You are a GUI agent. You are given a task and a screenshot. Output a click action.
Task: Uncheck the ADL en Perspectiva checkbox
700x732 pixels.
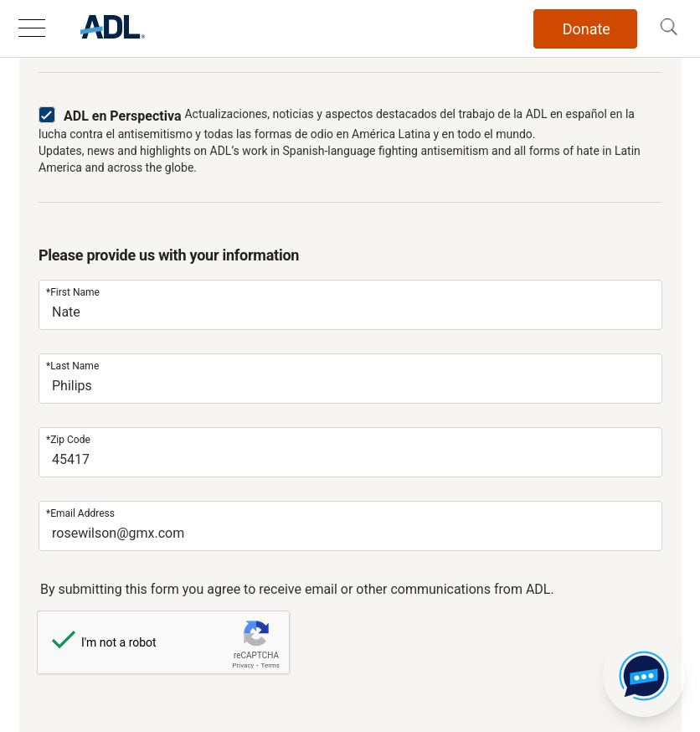click(47, 115)
